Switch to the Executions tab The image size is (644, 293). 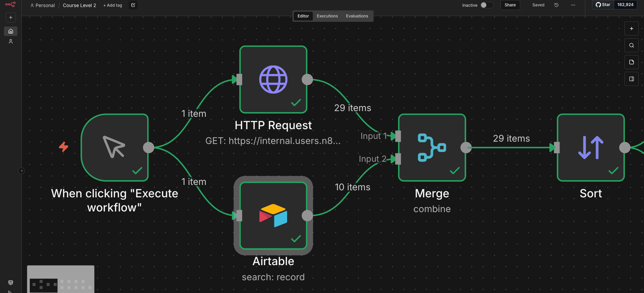pyautogui.click(x=327, y=16)
